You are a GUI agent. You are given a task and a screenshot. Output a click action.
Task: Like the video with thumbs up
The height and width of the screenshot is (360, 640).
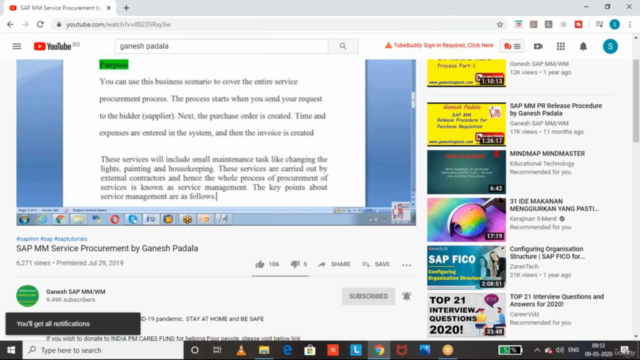click(260, 264)
